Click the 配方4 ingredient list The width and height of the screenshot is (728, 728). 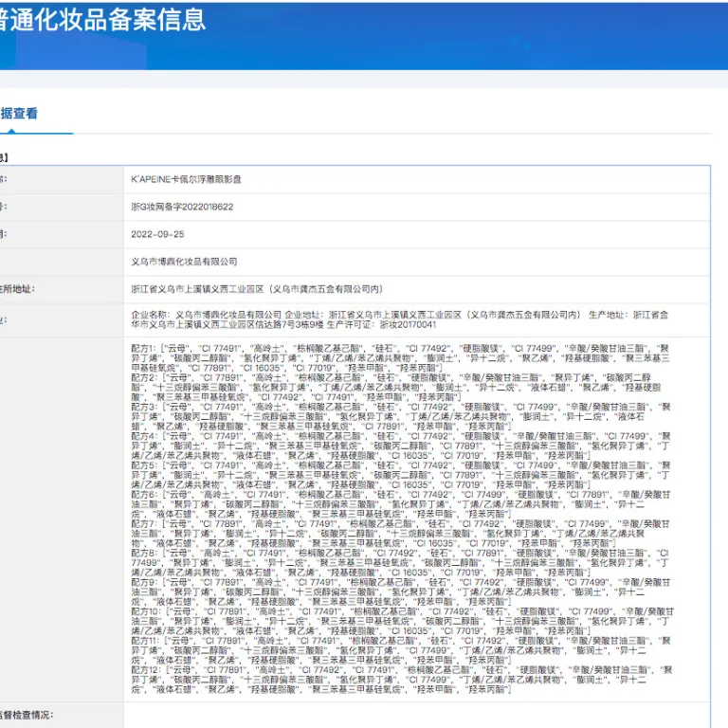(401, 446)
